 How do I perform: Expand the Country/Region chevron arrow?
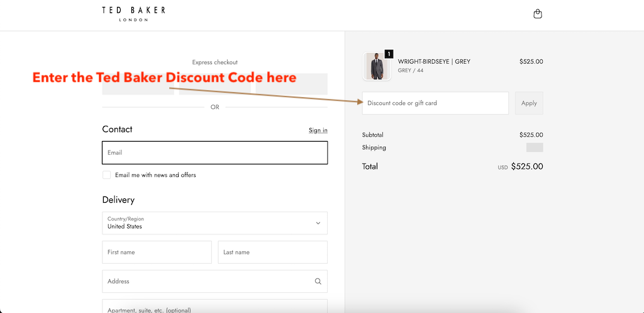(318, 223)
